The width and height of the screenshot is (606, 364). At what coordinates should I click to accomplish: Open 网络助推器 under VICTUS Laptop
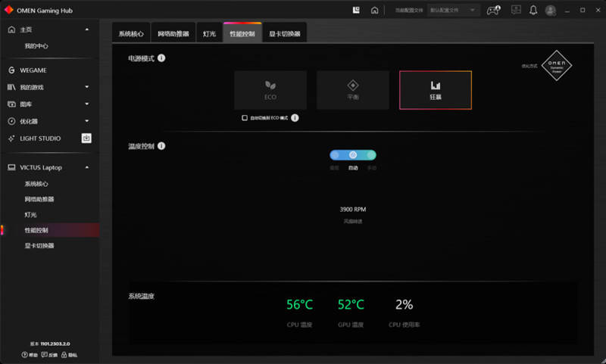(x=39, y=199)
